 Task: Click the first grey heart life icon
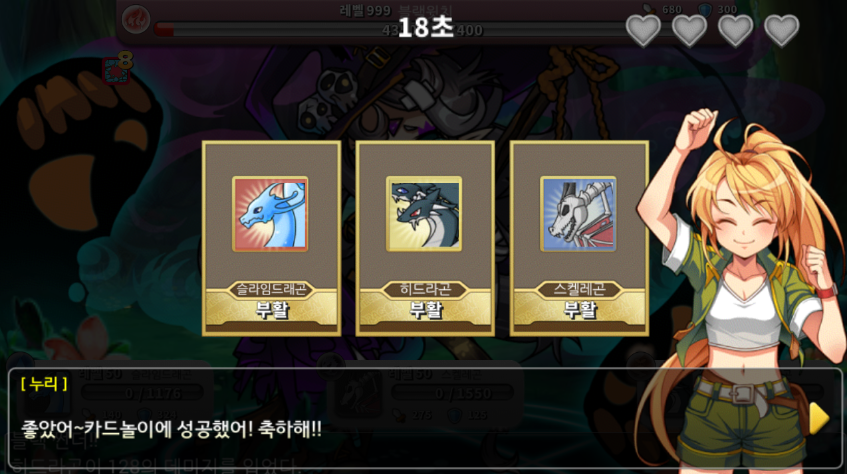click(643, 30)
